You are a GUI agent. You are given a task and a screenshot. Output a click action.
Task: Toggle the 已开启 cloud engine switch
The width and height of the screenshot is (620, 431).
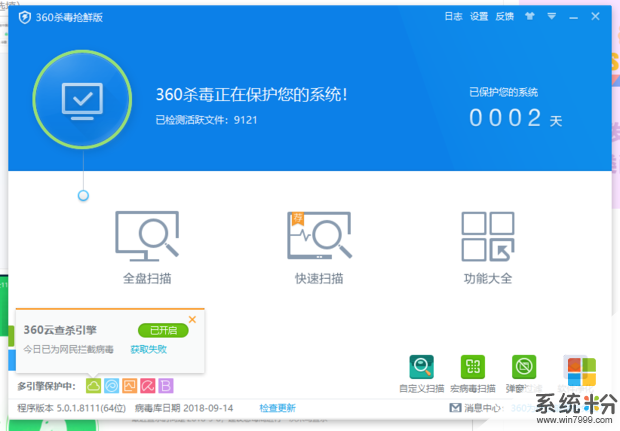click(x=163, y=330)
